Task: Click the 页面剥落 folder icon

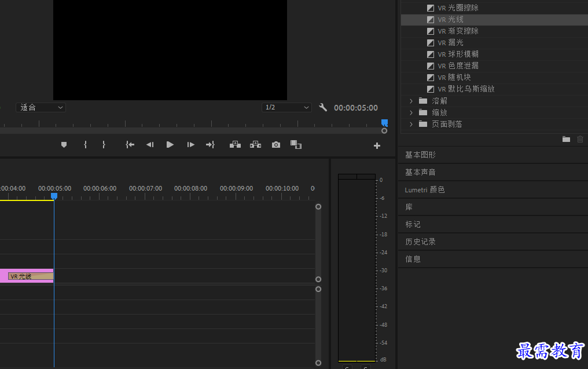Action: click(423, 124)
